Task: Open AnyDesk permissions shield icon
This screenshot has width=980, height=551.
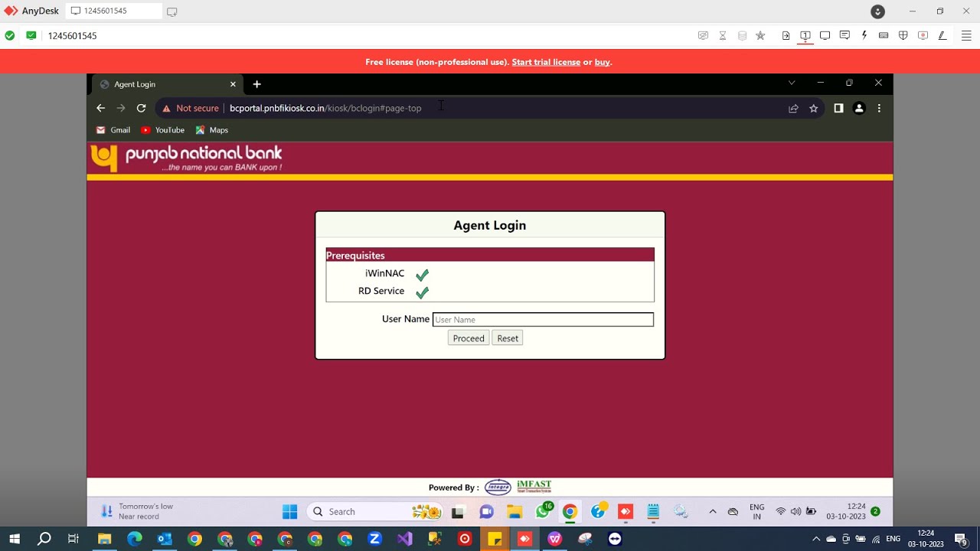Action: point(903,36)
